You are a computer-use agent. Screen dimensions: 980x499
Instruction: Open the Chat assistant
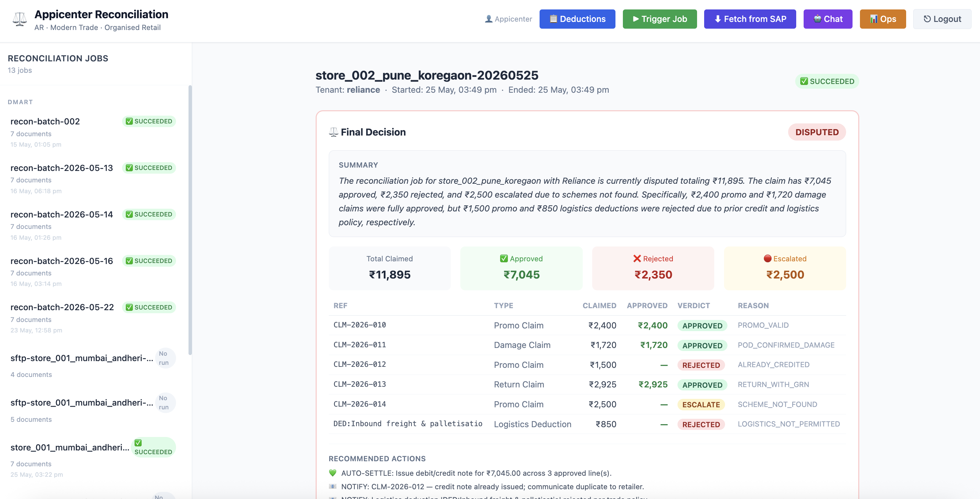[x=828, y=19]
